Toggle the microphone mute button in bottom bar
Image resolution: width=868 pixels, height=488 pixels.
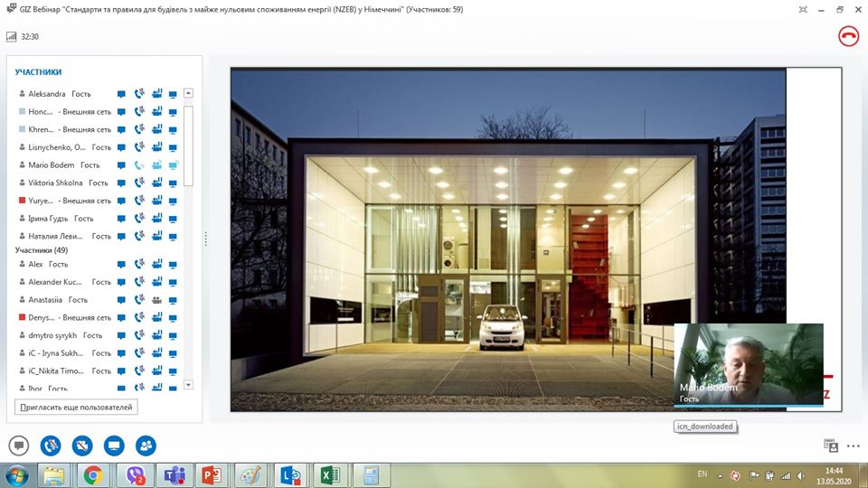tap(51, 446)
